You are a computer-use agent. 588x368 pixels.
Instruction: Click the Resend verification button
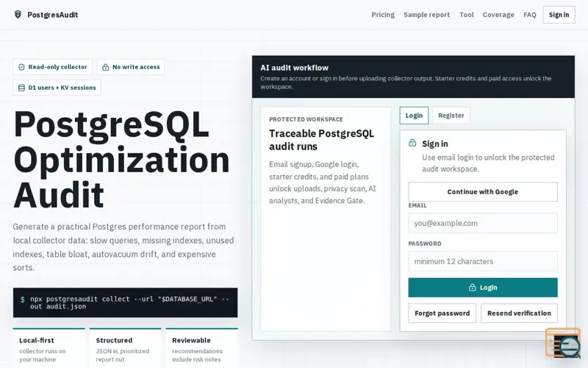[519, 314]
